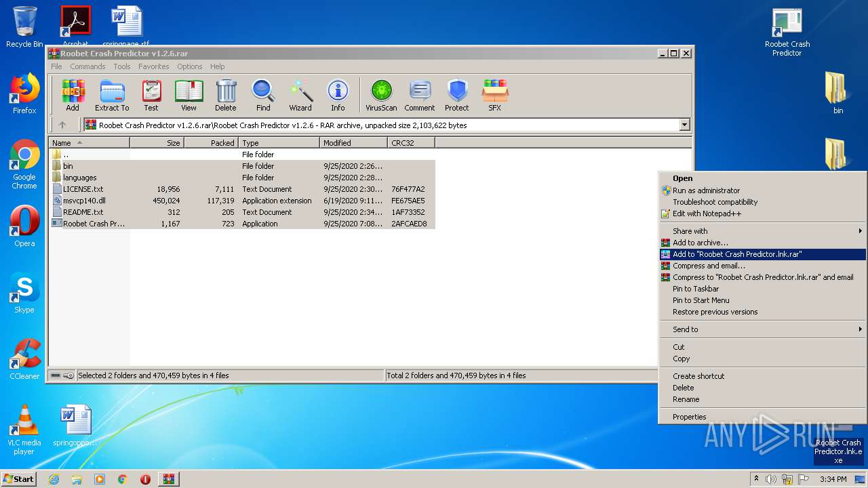
Task: Choose Troubleshoot compatibility
Action: (763, 202)
